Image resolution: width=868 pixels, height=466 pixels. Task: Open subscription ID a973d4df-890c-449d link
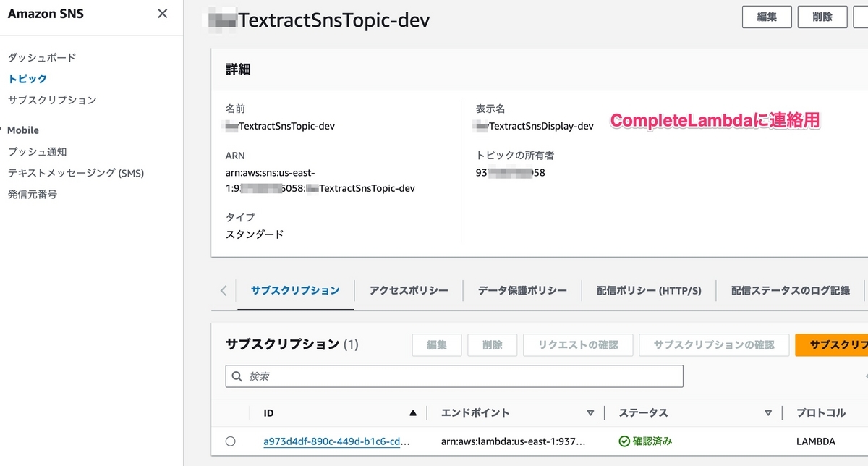click(x=336, y=441)
